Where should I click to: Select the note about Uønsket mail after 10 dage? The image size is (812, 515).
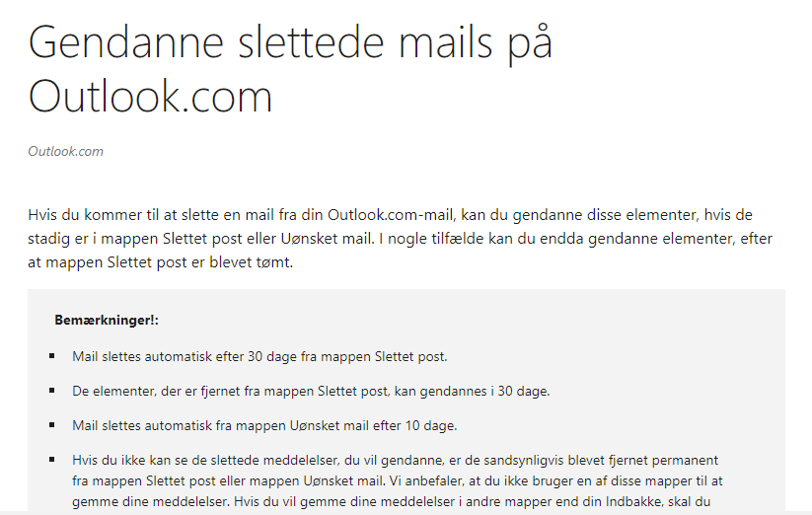coord(264,425)
